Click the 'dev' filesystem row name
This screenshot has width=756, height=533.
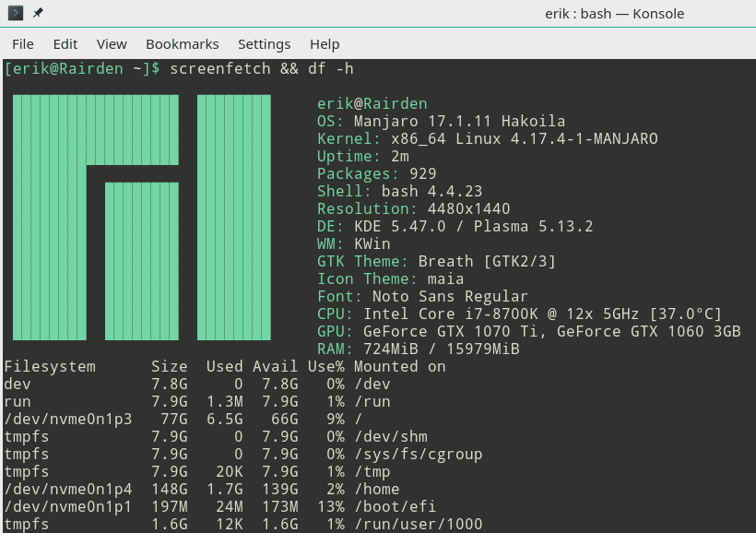pos(18,384)
